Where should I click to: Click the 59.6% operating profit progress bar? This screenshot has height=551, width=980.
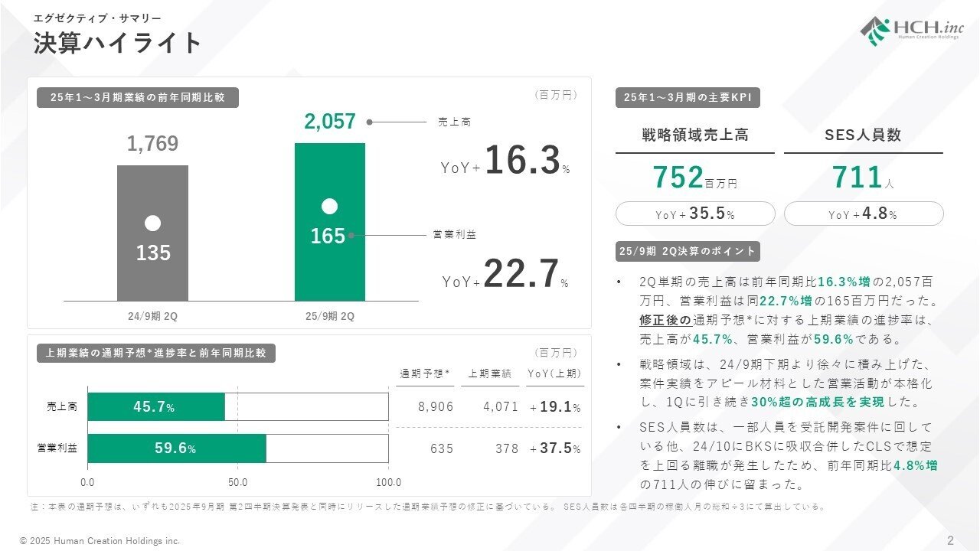pos(177,448)
